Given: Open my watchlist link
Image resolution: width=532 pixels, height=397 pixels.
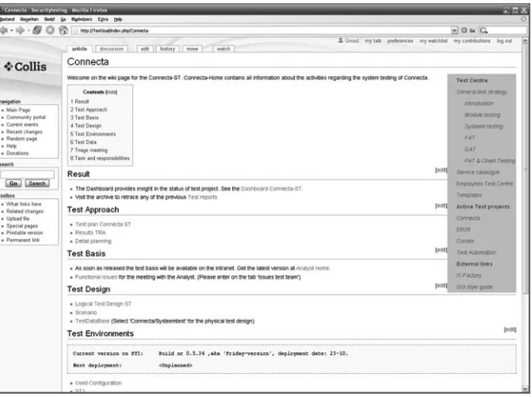Looking at the screenshot, I should point(433,41).
